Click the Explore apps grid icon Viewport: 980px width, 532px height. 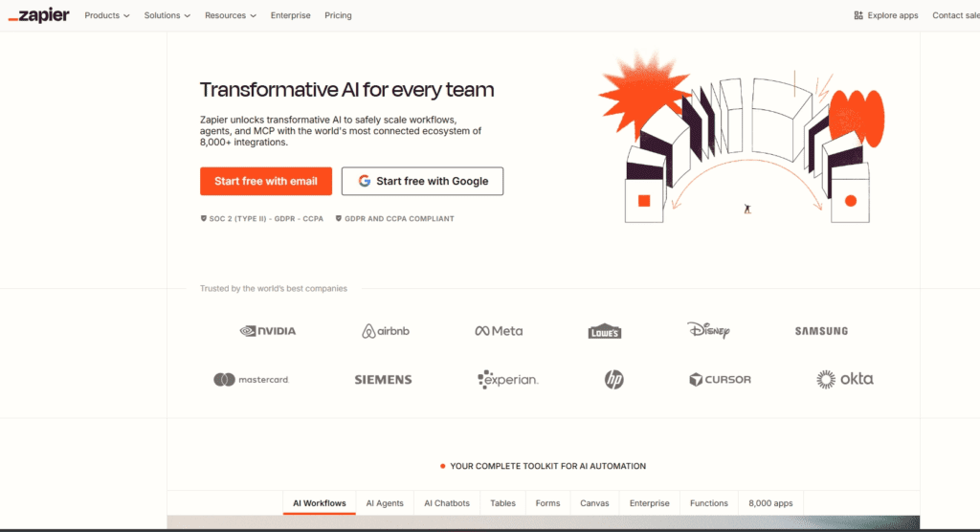pyautogui.click(x=858, y=15)
